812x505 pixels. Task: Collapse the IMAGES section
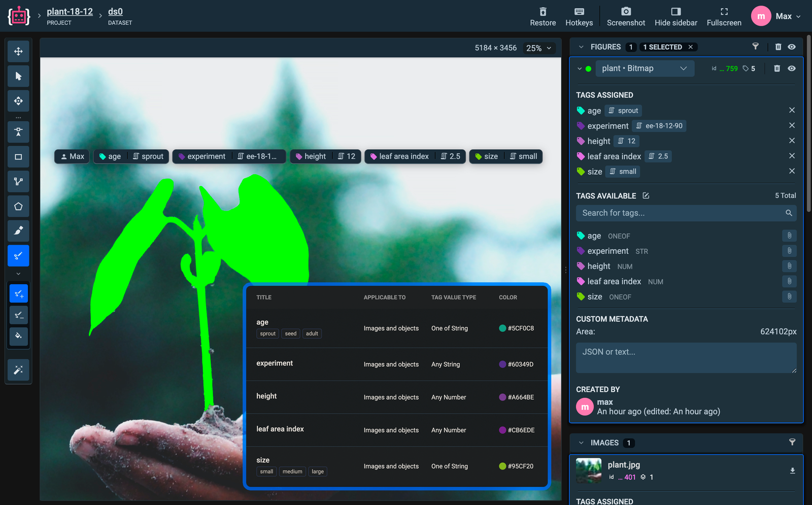tap(581, 443)
